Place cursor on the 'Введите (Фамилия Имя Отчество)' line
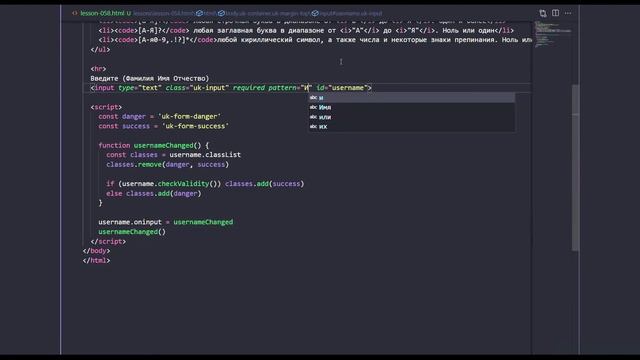This screenshot has width=640, height=360. (149, 78)
